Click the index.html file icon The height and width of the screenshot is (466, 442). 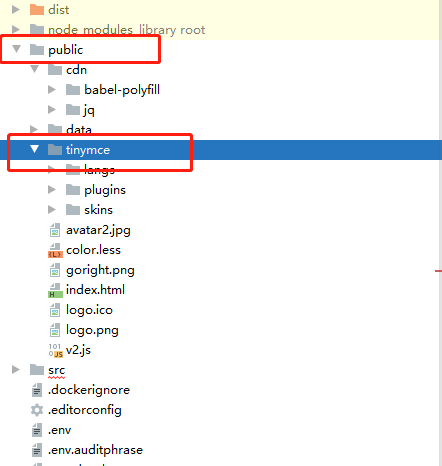55,290
